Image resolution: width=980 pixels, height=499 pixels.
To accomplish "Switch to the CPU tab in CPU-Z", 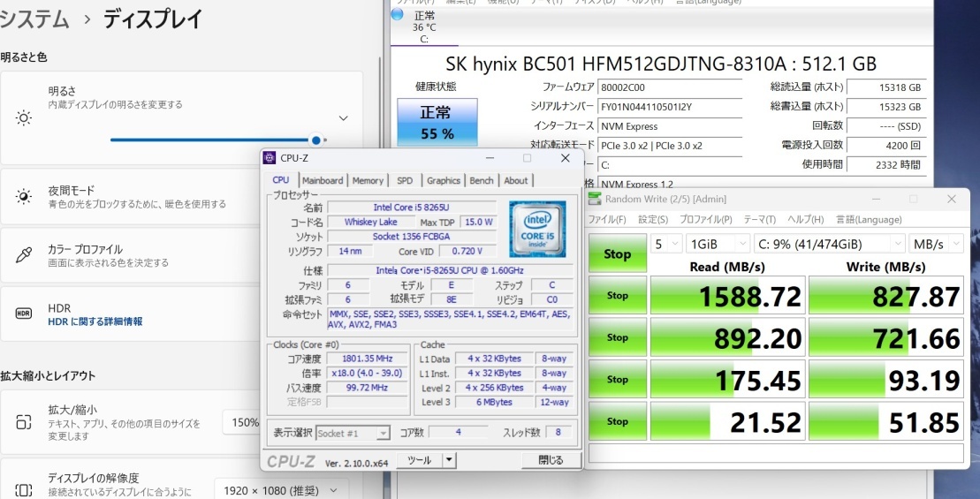I will [281, 180].
